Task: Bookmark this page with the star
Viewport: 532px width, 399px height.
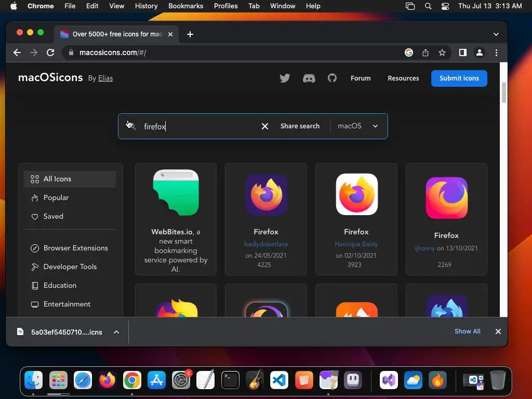Action: [442, 52]
